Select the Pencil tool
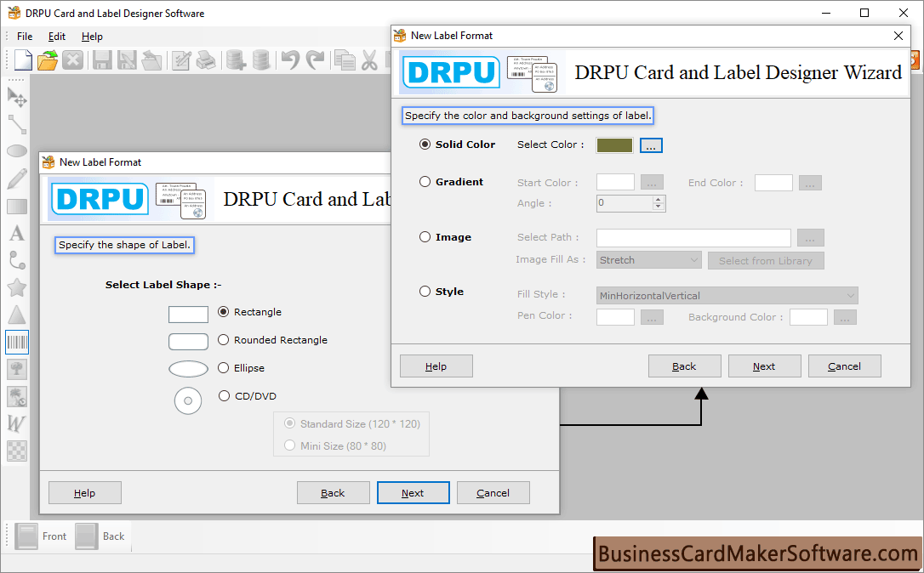This screenshot has width=924, height=573. pos(16,179)
